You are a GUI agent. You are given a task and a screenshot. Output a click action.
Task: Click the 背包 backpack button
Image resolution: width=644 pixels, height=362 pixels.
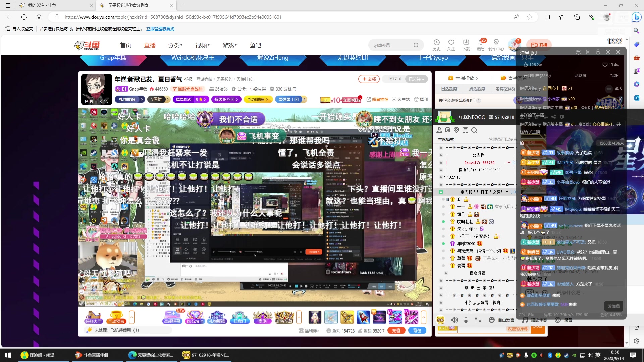417,330
